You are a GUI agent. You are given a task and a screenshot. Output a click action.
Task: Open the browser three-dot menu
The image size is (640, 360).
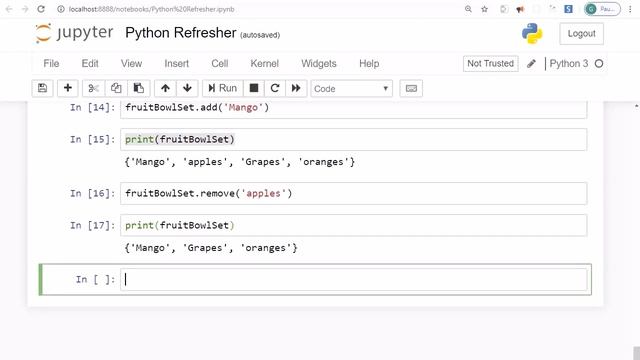click(631, 9)
